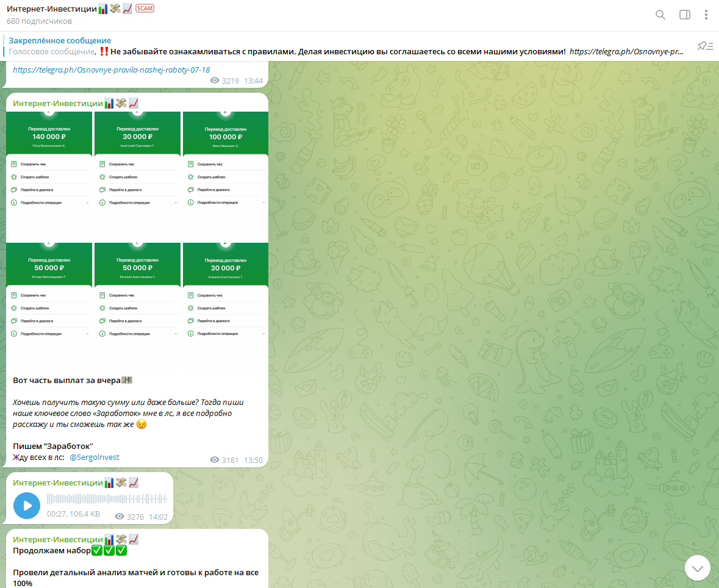719x588 pixels.
Task: Open the pinned message banner
Action: pos(342,46)
